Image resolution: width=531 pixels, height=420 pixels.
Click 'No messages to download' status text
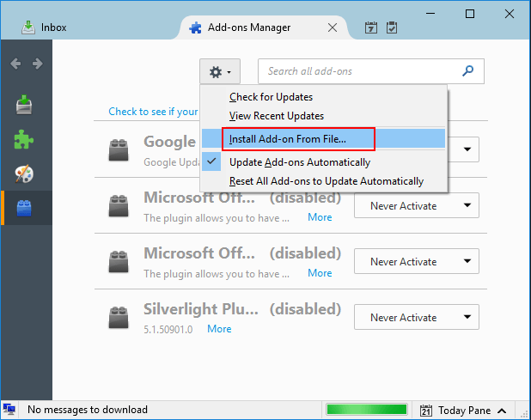[x=88, y=410]
